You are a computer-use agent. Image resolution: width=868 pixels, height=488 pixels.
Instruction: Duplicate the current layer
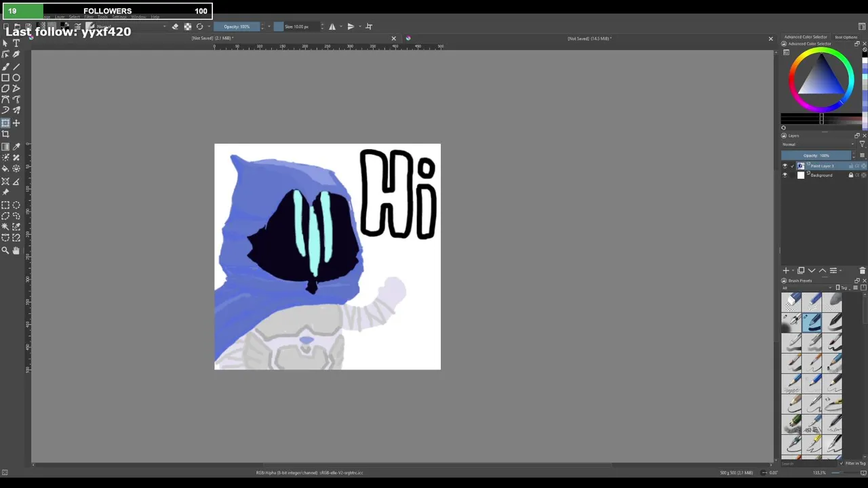pos(801,270)
